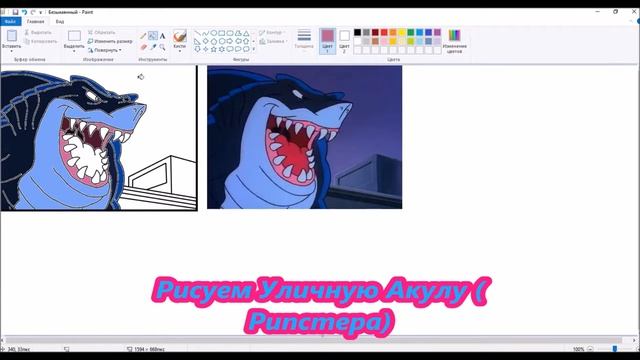Pick the pink swatch in second row

[x=384, y=41]
